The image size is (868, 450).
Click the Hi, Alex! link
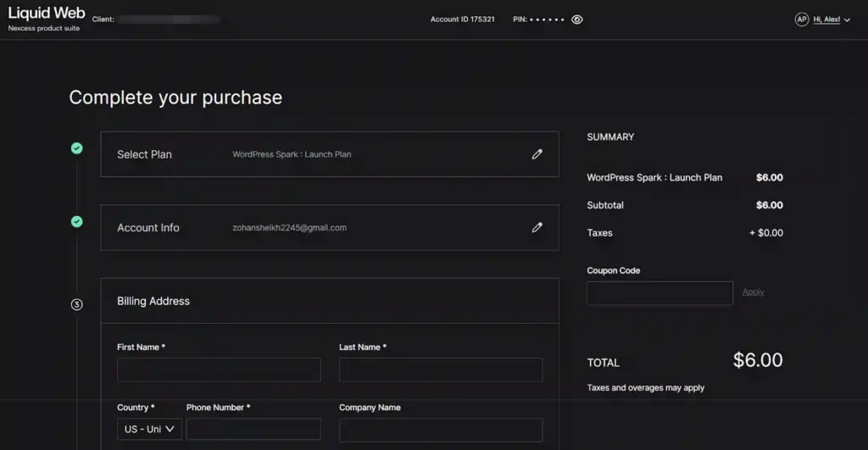coord(826,19)
